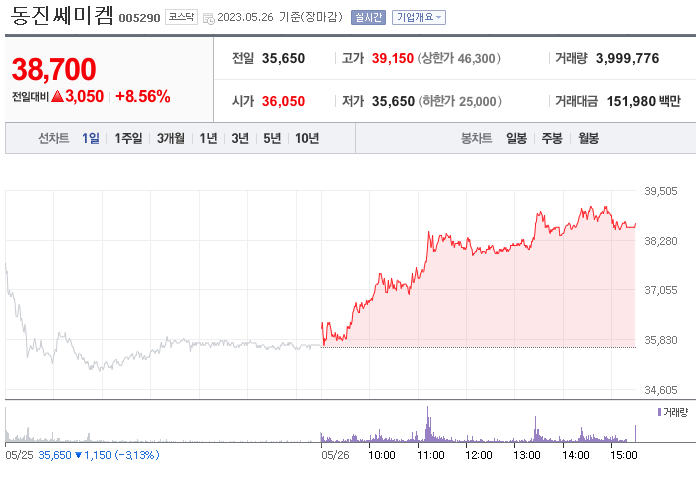Screen dimensions: 696x481
Task: Select the 5년 line chart tab
Action: (272, 138)
